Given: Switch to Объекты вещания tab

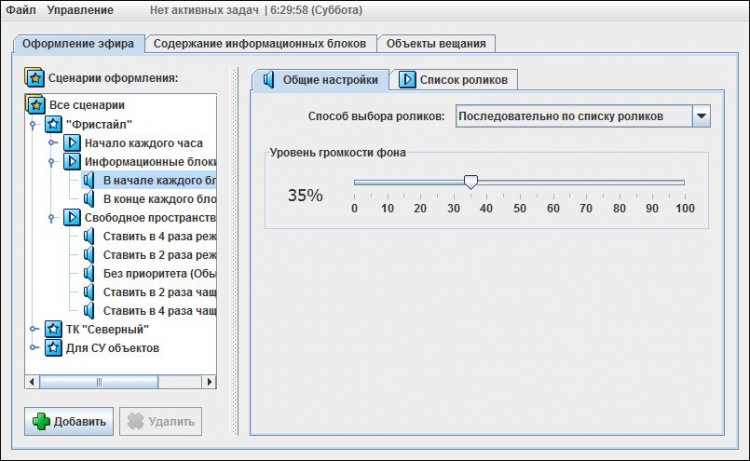Looking at the screenshot, I should 436,44.
